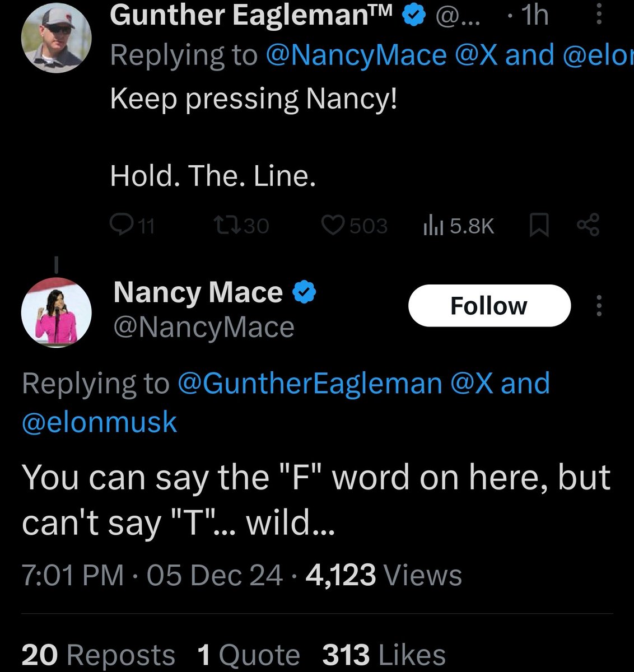Reply to Gunther Eagleman's tweet

(x=120, y=225)
